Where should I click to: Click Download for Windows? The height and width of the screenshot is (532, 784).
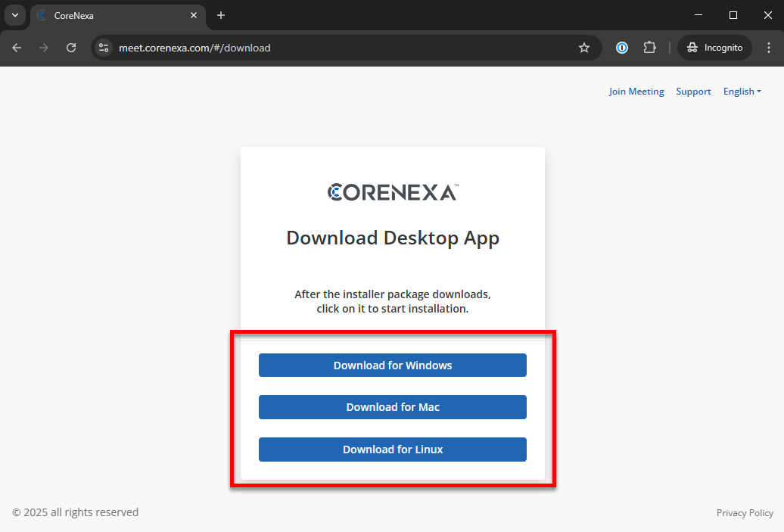click(392, 365)
